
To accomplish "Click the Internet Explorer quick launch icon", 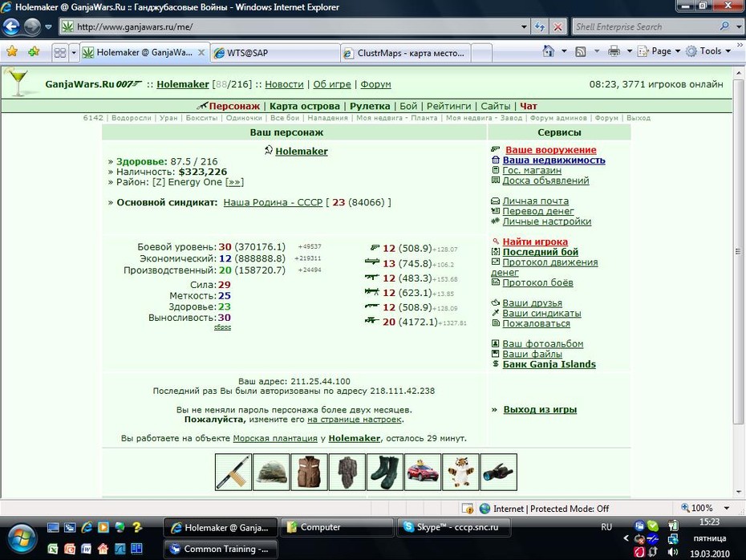I will (87, 527).
